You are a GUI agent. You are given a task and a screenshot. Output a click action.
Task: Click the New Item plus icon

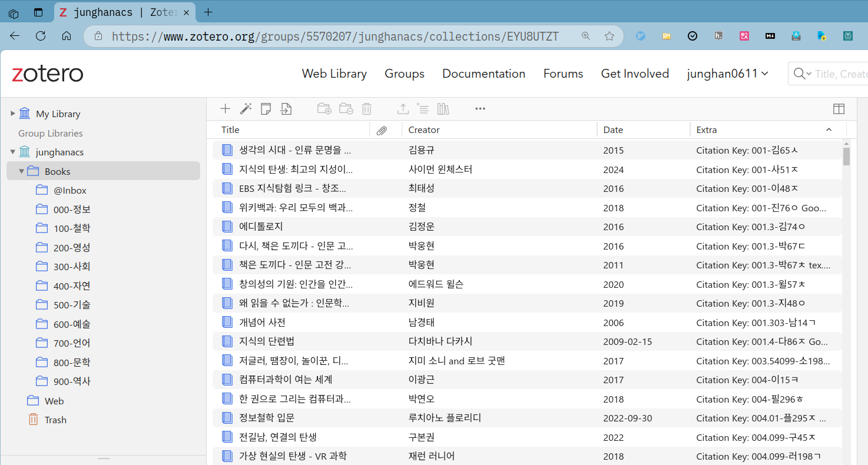(x=225, y=108)
